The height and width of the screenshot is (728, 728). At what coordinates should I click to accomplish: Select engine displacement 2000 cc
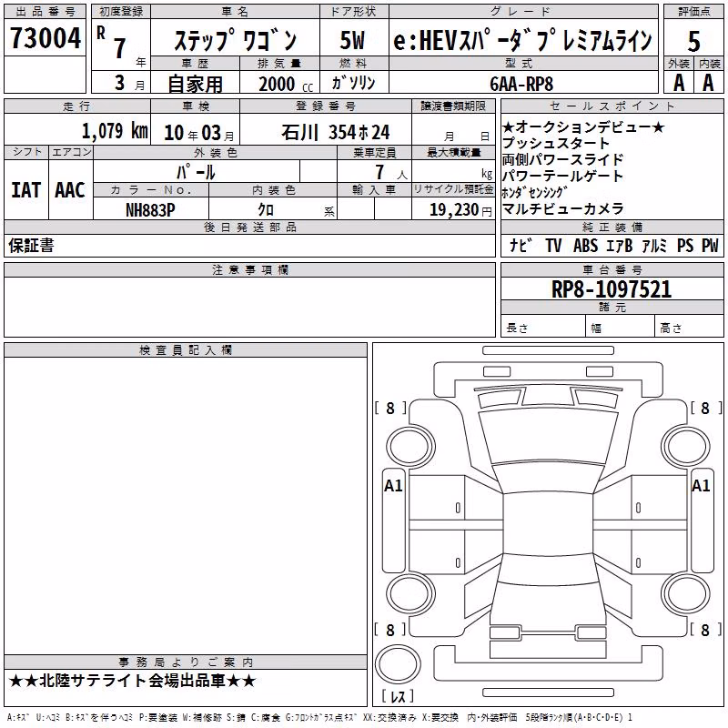click(286, 84)
